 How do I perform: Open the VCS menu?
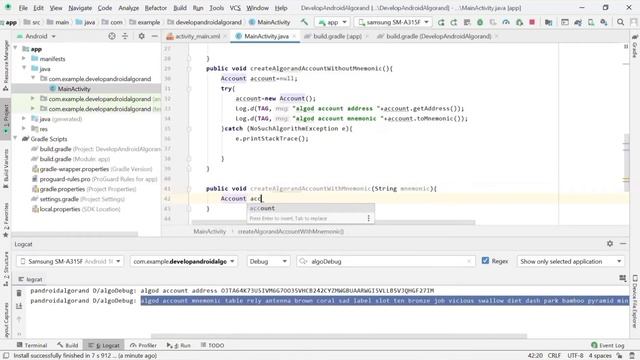235,8
